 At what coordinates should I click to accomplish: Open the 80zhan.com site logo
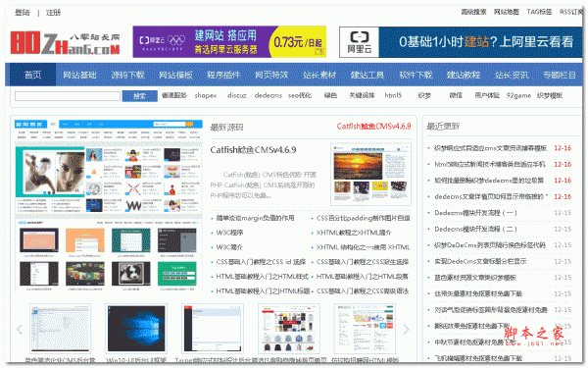click(x=66, y=43)
